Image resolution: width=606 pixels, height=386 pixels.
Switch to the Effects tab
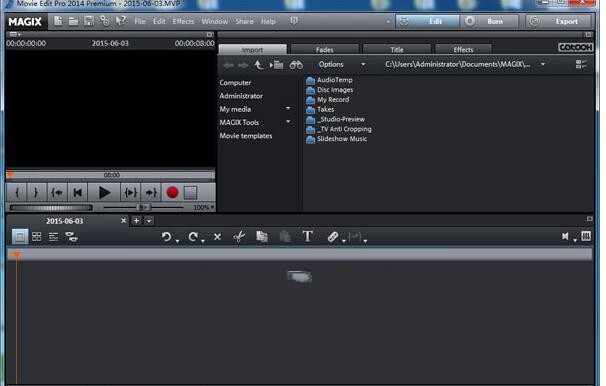pyautogui.click(x=463, y=49)
